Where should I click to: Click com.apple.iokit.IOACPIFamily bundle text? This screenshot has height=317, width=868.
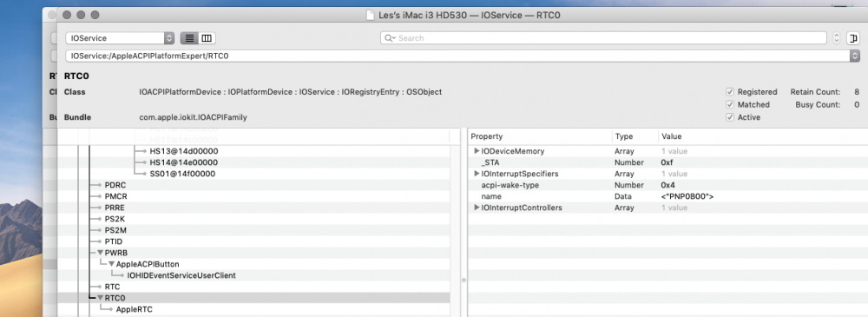point(194,117)
